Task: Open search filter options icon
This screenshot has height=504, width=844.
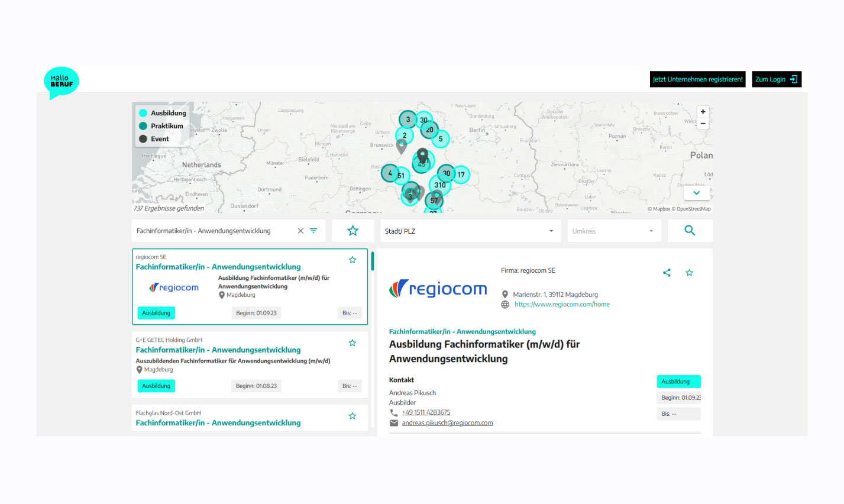Action: (x=313, y=231)
